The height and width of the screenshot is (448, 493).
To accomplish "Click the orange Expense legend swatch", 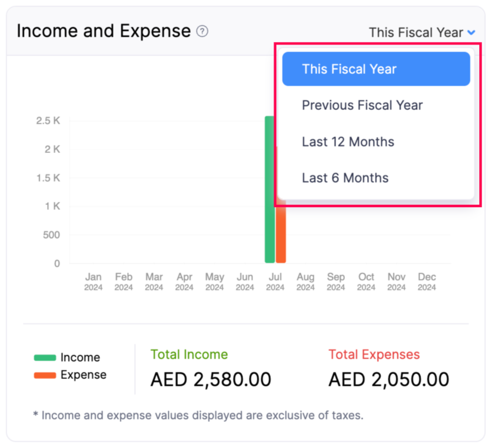I will [x=44, y=375].
